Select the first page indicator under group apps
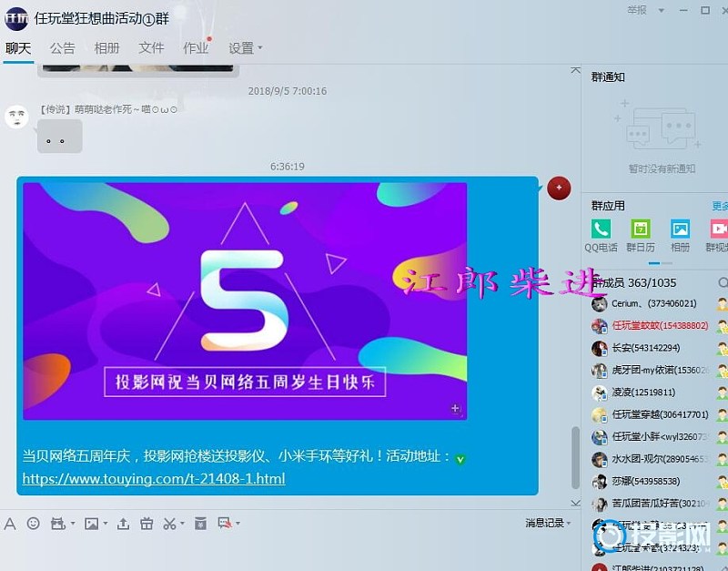 (654, 263)
